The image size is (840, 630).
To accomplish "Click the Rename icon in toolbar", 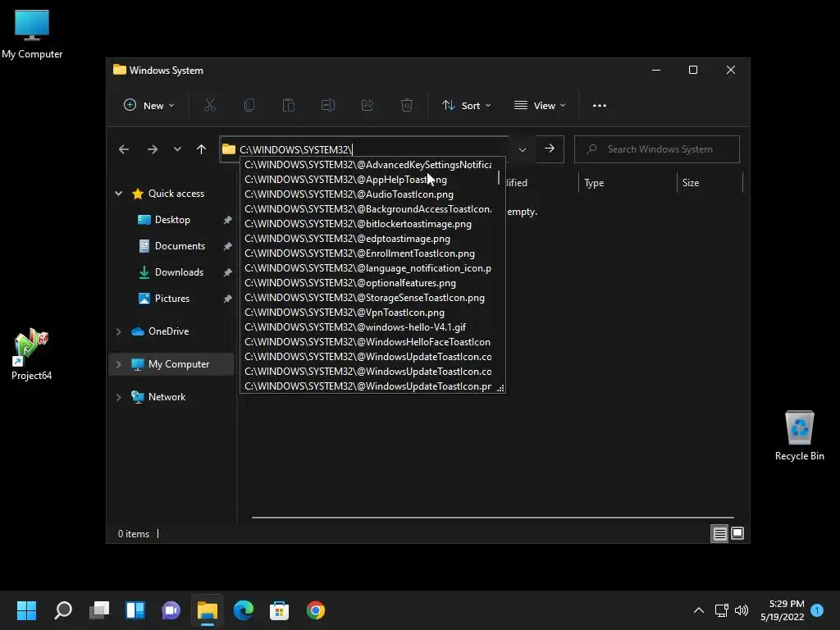I will point(328,106).
